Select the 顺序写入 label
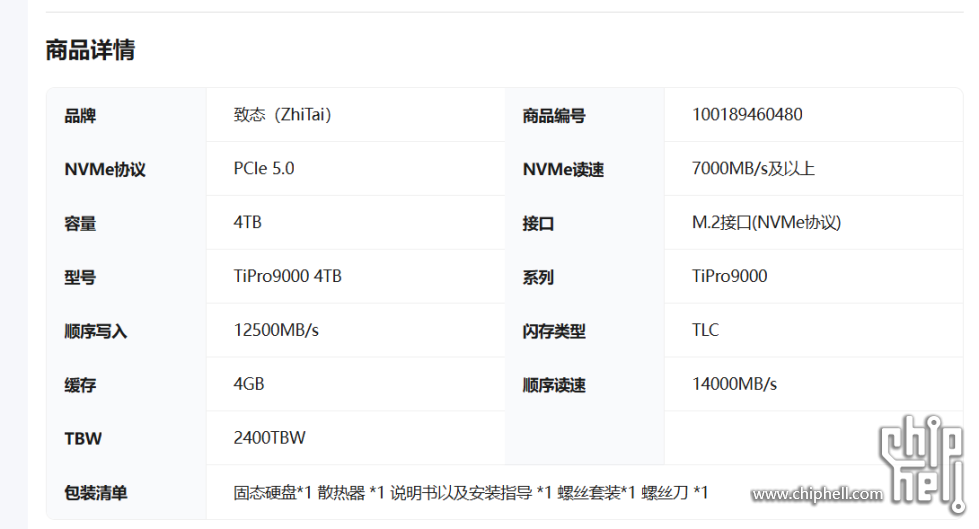Viewport: 979px width, 529px height. (x=96, y=331)
